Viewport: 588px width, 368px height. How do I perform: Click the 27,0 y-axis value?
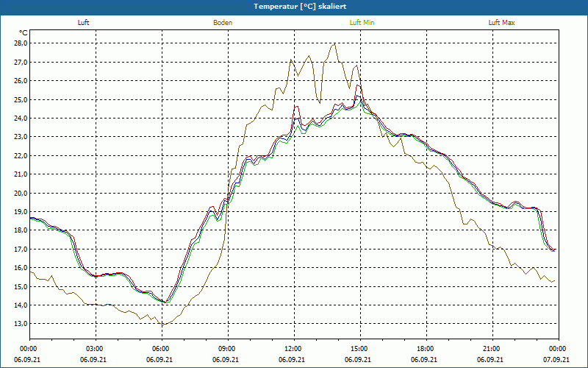(x=21, y=63)
